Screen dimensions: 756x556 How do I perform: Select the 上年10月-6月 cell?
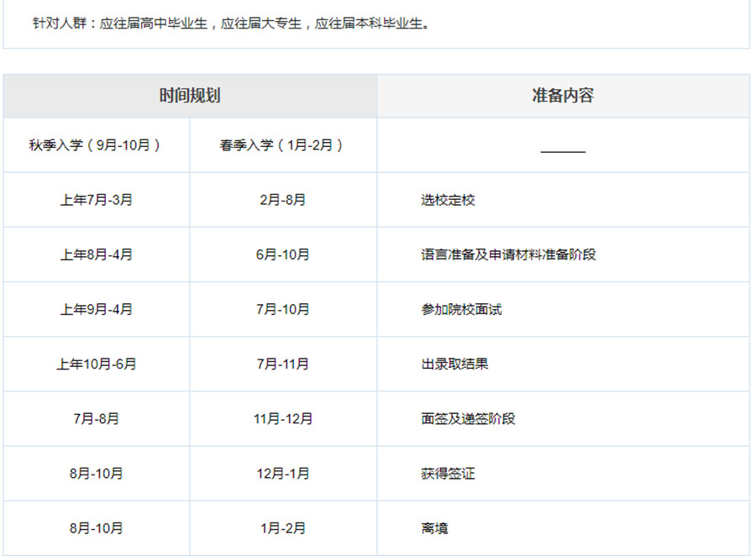pos(96,364)
